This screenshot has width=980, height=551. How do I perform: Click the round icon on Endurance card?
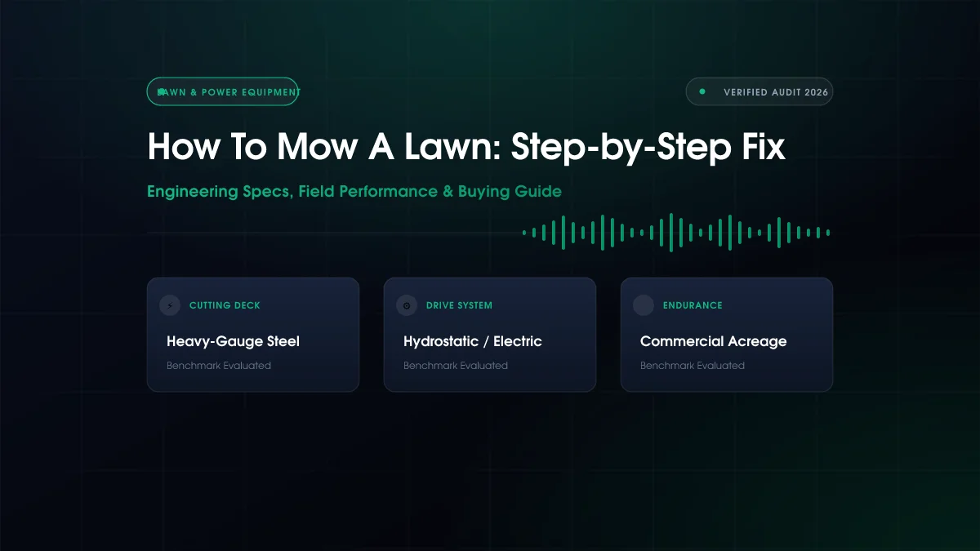pos(644,305)
